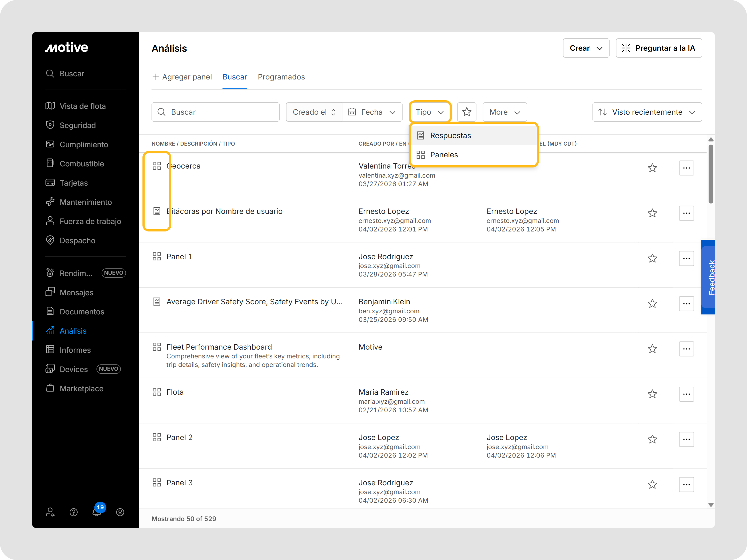Image resolution: width=747 pixels, height=560 pixels.
Task: Click the Mantenimiento wrench icon
Action: pos(50,202)
